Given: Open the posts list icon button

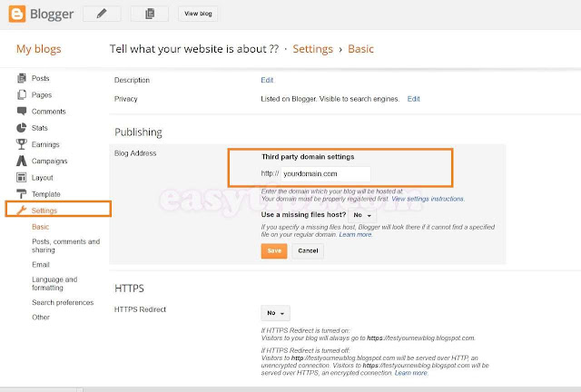Looking at the screenshot, I should click(150, 14).
